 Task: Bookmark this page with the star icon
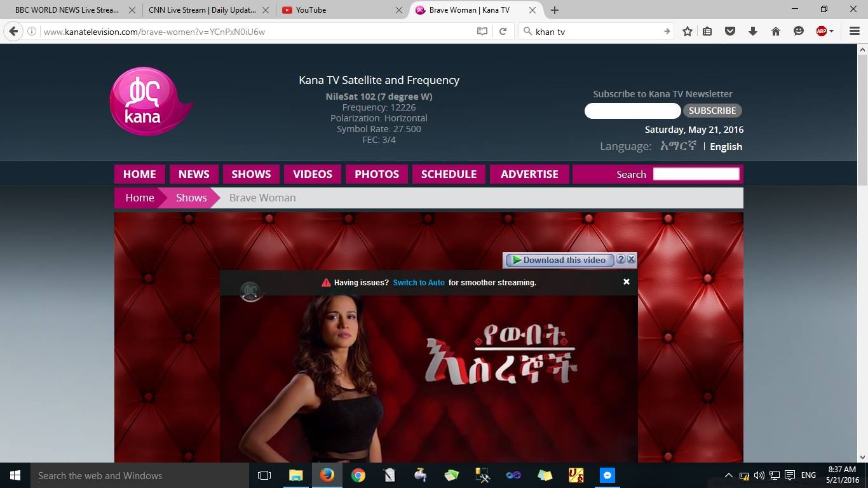[688, 31]
